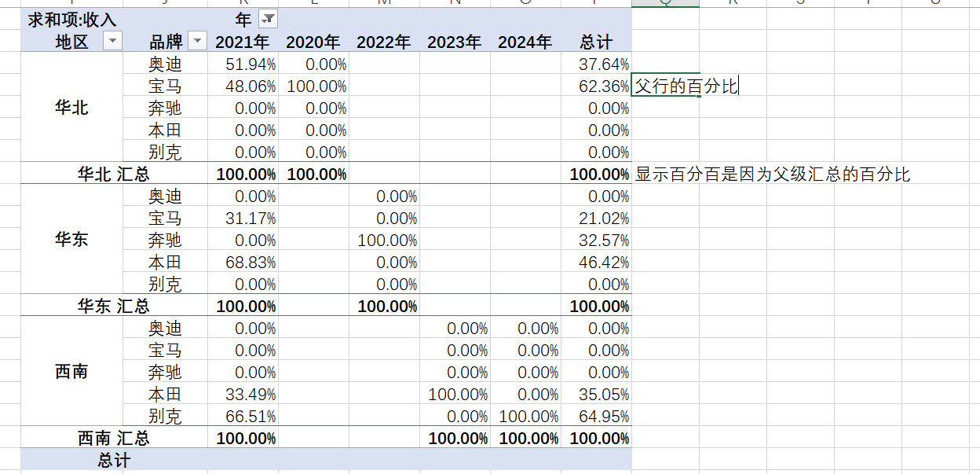
Task: Click 西南 汇总 2023年 100.00% cell
Action: click(455, 438)
